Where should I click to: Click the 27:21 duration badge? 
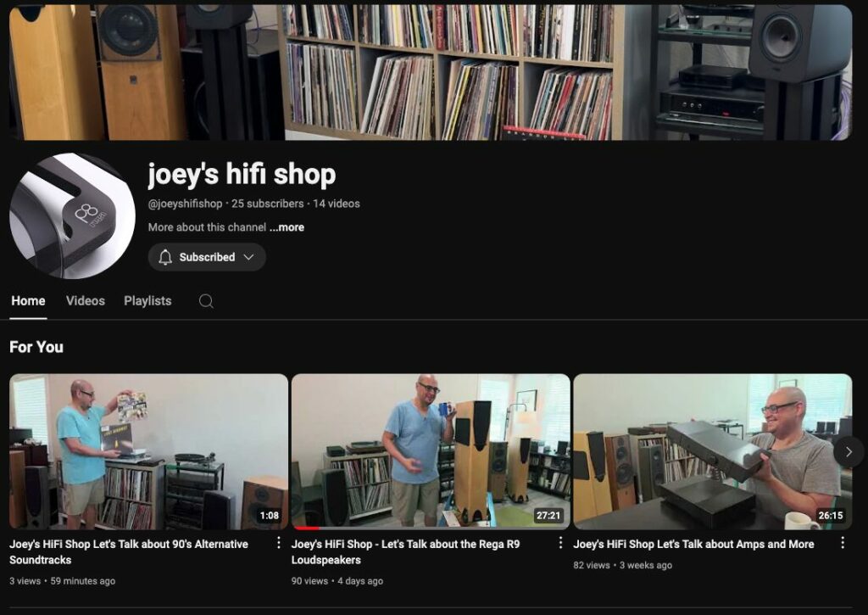pos(548,515)
